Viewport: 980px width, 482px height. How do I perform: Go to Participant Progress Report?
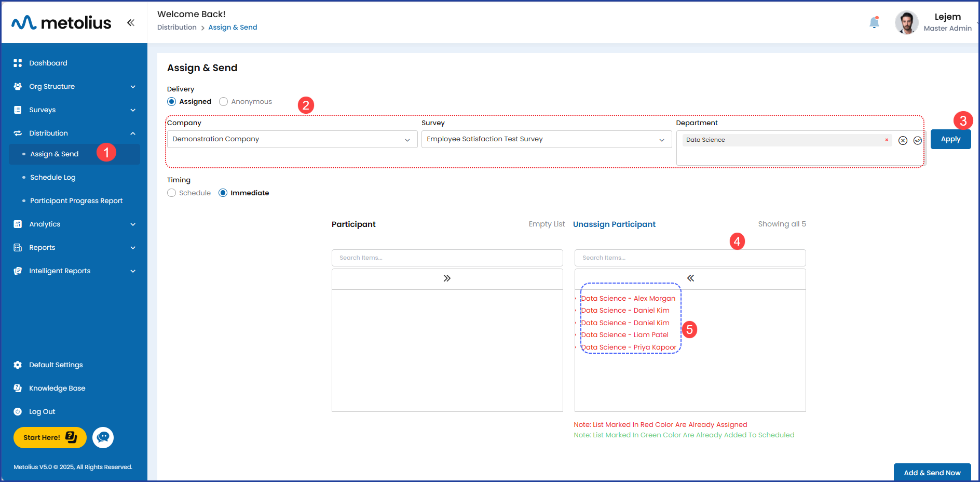point(76,200)
